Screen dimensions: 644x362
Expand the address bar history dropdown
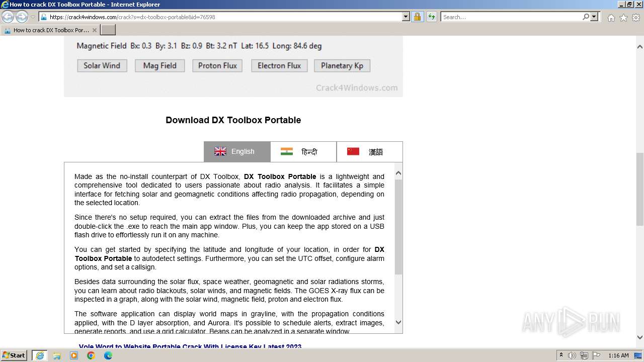406,17
